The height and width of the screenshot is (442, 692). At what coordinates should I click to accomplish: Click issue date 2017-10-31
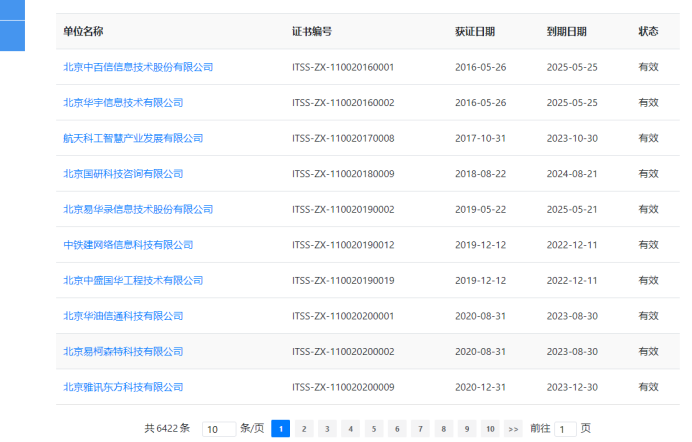point(481,139)
